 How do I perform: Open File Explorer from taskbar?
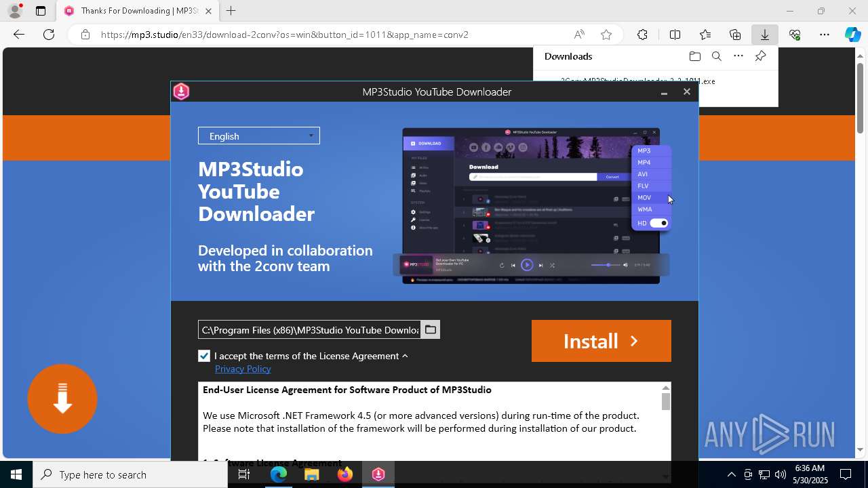(311, 474)
